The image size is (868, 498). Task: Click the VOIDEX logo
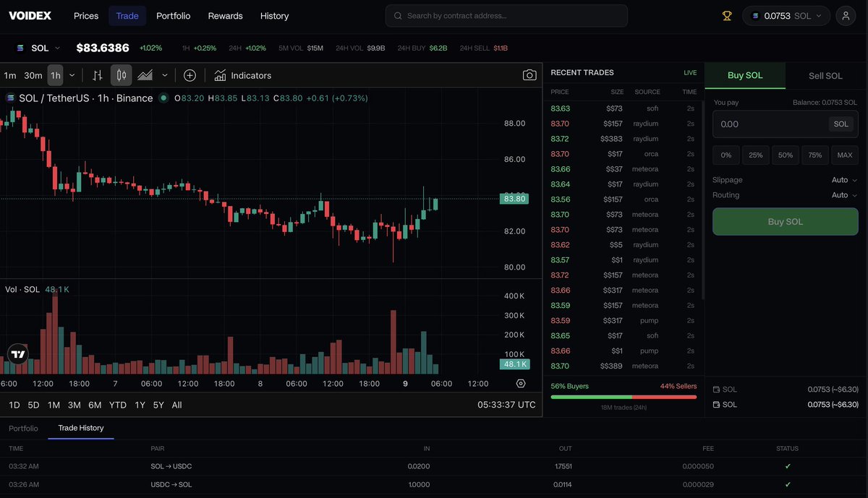click(x=30, y=15)
